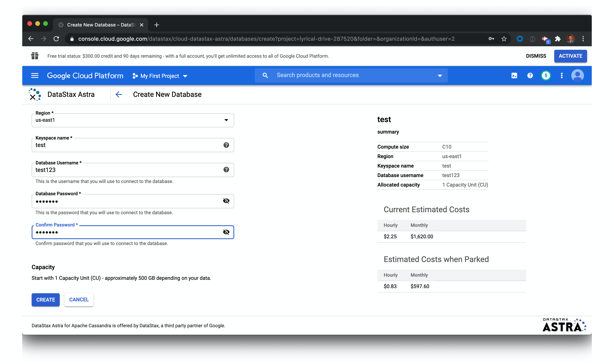
Task: Open notifications badge showing 5
Action: 546,75
